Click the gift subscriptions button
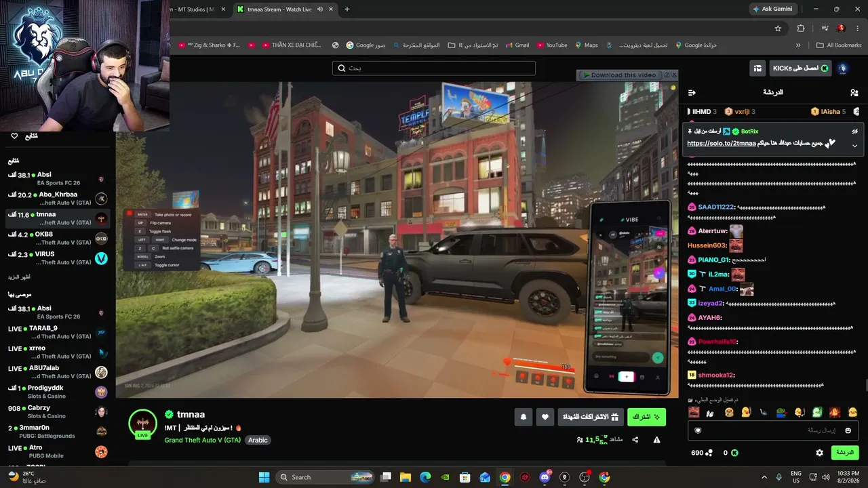The width and height of the screenshot is (868, 488). pos(589,417)
